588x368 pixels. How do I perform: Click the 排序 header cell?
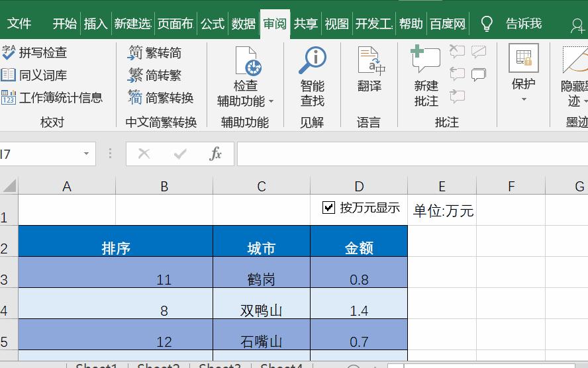click(115, 241)
